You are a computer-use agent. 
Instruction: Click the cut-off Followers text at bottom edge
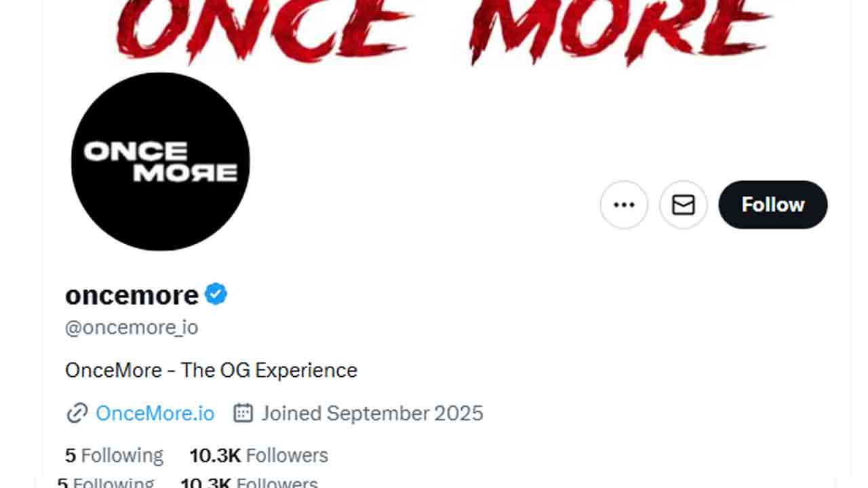coord(277,483)
